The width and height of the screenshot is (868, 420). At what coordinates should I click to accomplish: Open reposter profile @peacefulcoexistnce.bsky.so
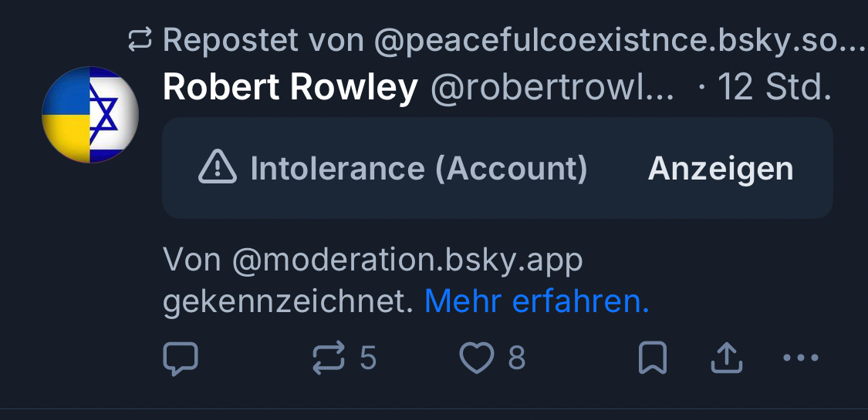click(x=617, y=41)
